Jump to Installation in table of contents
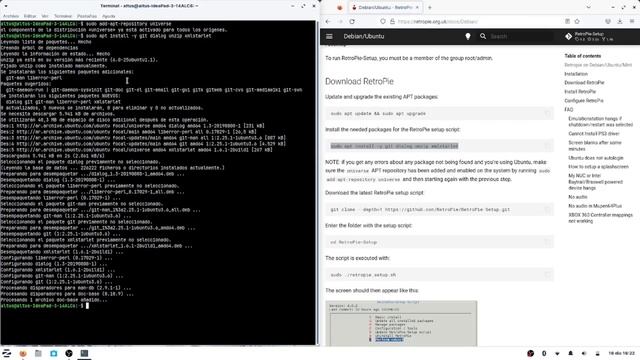 pyautogui.click(x=576, y=74)
